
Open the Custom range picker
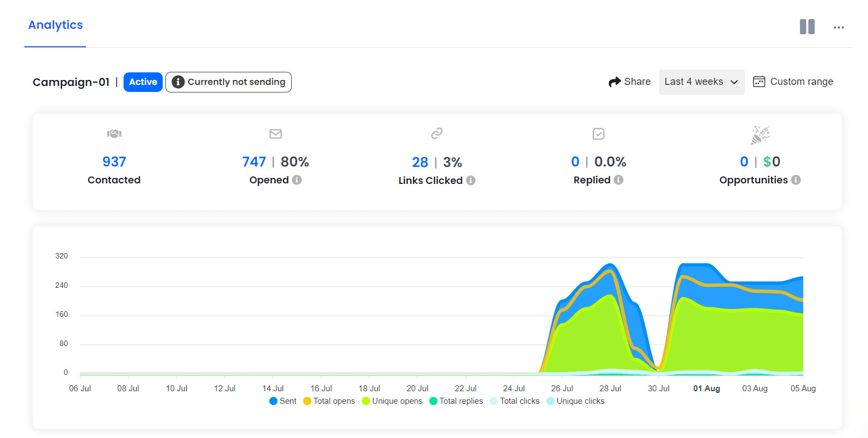[793, 82]
